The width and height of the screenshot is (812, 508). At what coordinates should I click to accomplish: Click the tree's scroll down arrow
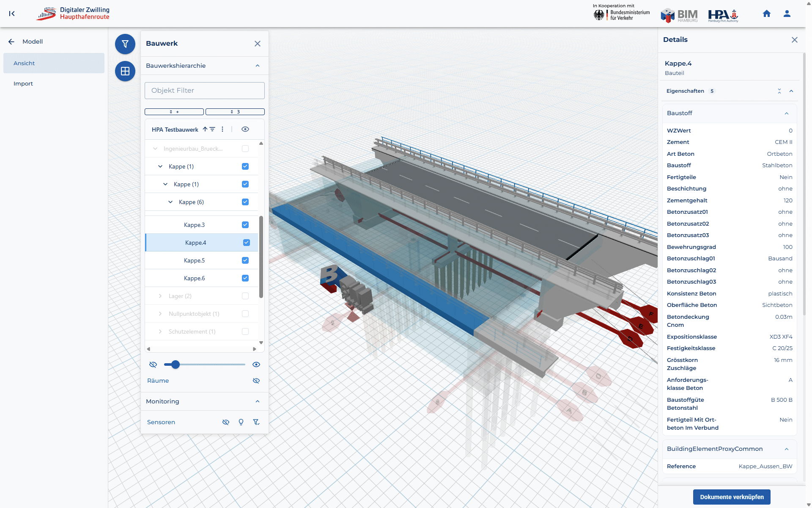pyautogui.click(x=261, y=342)
